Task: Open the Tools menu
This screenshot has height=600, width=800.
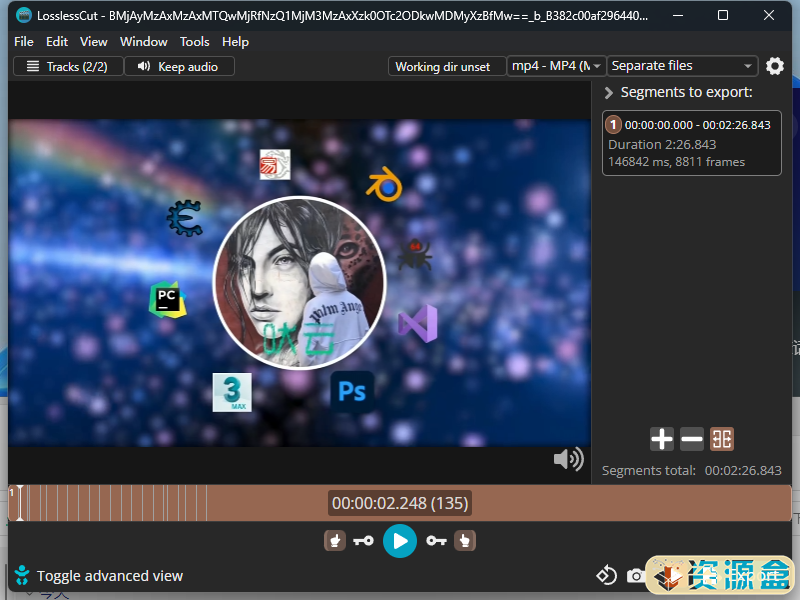Action: coord(194,42)
